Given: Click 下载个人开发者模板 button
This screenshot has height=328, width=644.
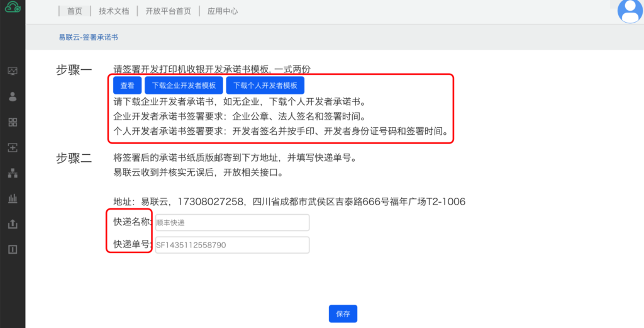Looking at the screenshot, I should pos(265,86).
